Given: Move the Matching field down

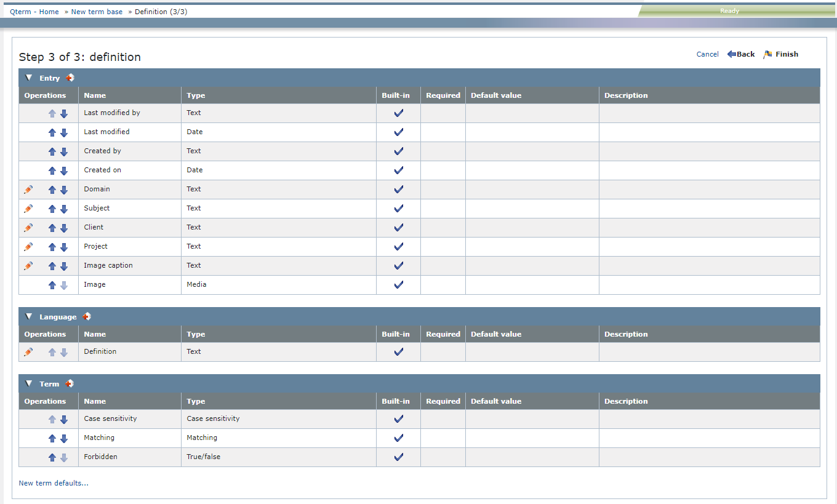Looking at the screenshot, I should point(64,438).
